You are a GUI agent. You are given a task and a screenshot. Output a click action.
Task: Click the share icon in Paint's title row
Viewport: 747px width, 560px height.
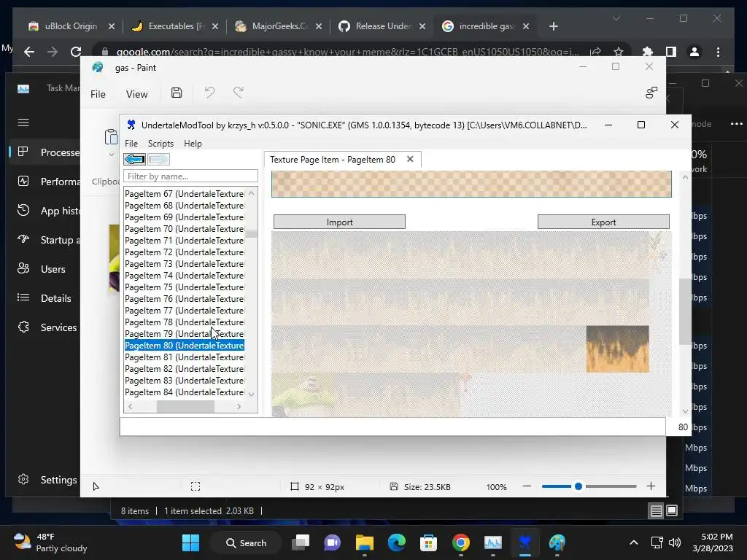(651, 93)
